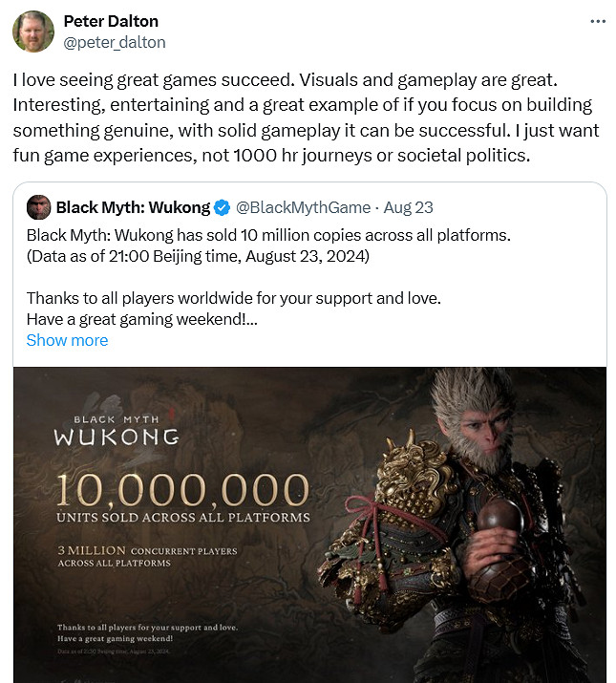Click the 10,000,000 units sold figure
The image size is (616, 683).
click(181, 489)
